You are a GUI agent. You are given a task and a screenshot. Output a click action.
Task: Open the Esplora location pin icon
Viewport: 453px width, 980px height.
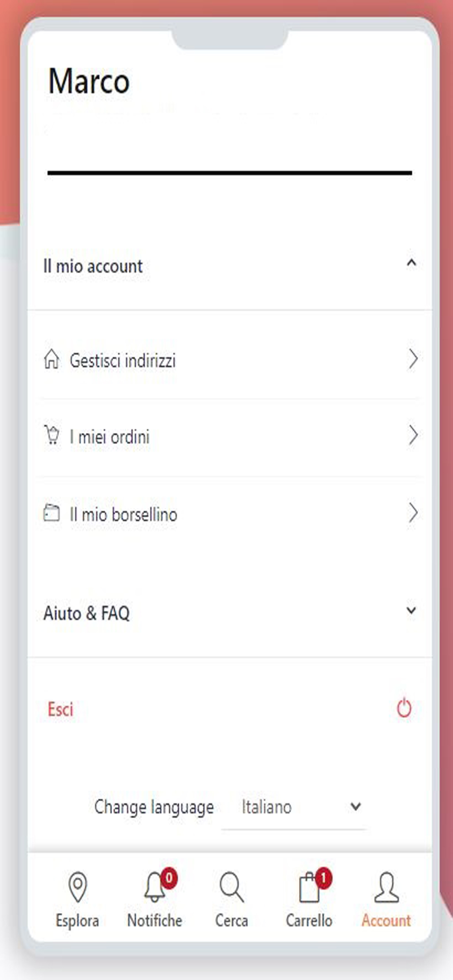coord(77,886)
